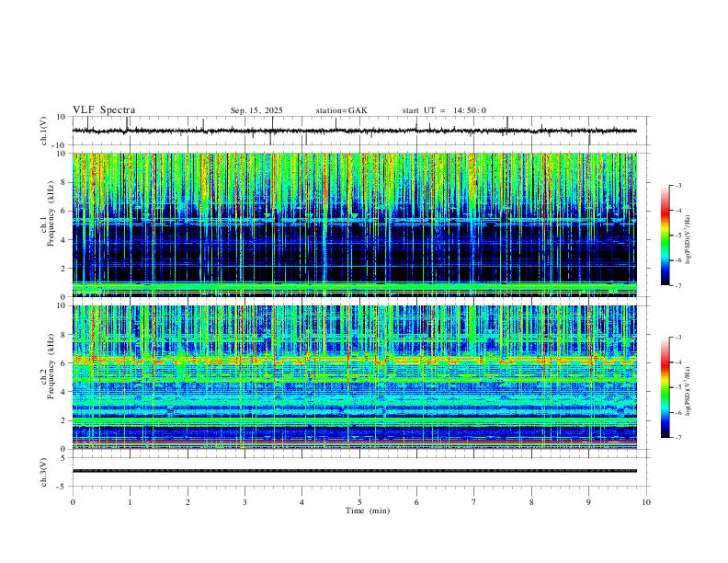Click the ch.3 flat trace line
Image resolution: width=728 pixels, height=563 pixels.
tap(354, 471)
